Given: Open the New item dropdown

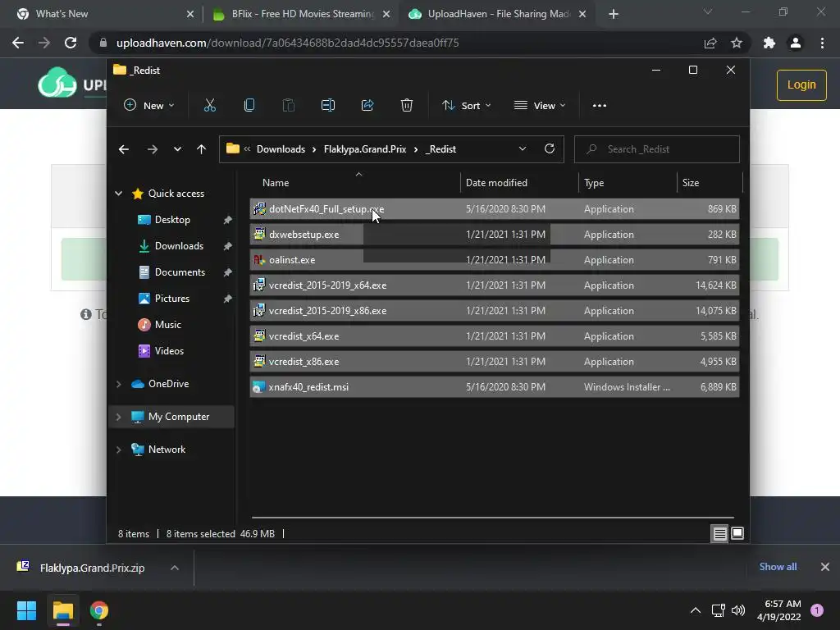Looking at the screenshot, I should point(149,106).
